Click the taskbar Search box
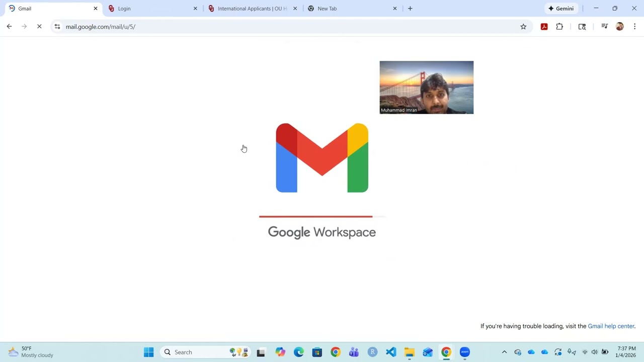Image resolution: width=644 pixels, height=362 pixels. pos(205,352)
